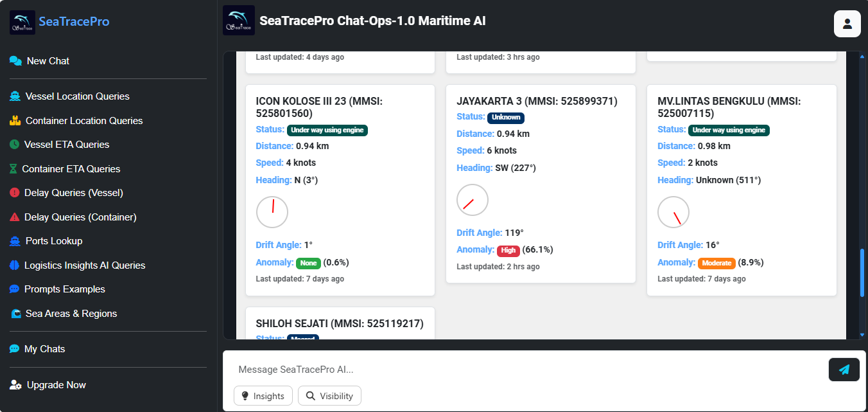The width and height of the screenshot is (868, 412).
Task: Click the High anomaly badge
Action: (508, 250)
